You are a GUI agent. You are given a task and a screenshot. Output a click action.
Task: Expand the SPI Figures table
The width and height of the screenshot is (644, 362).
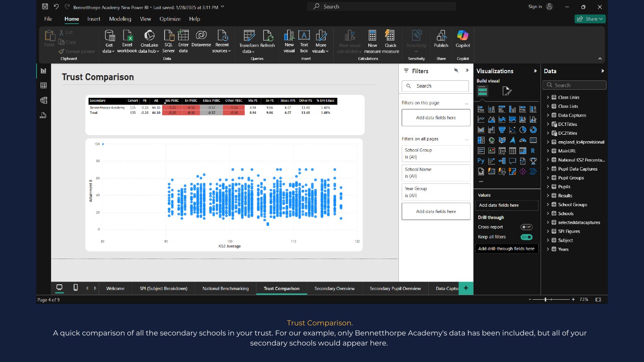coord(548,231)
